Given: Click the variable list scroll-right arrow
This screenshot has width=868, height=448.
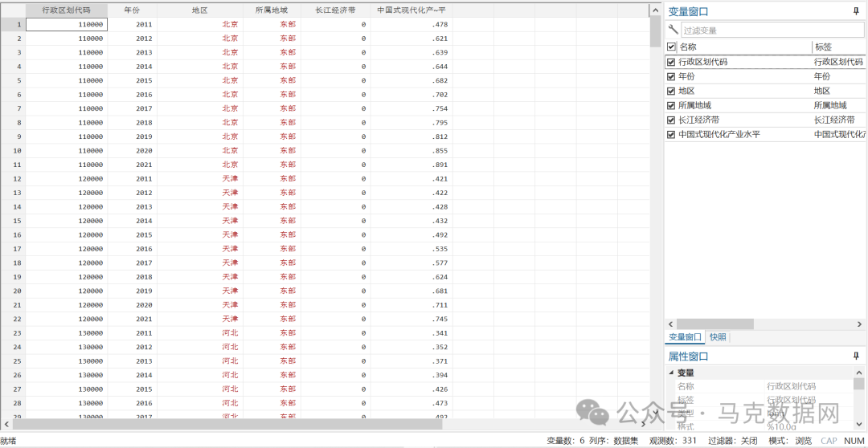Looking at the screenshot, I should 859,324.
